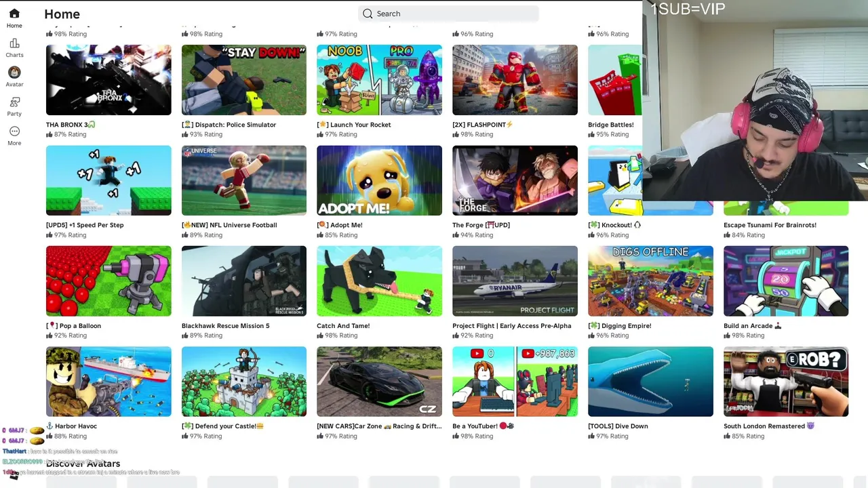Click the 94% Rating under The Forge

473,235
